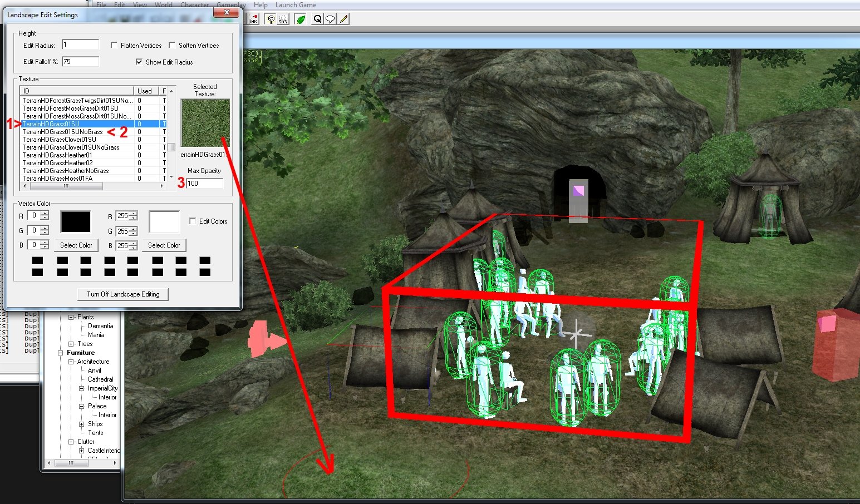Collapse the ImperialCity tree node

[x=82, y=388]
